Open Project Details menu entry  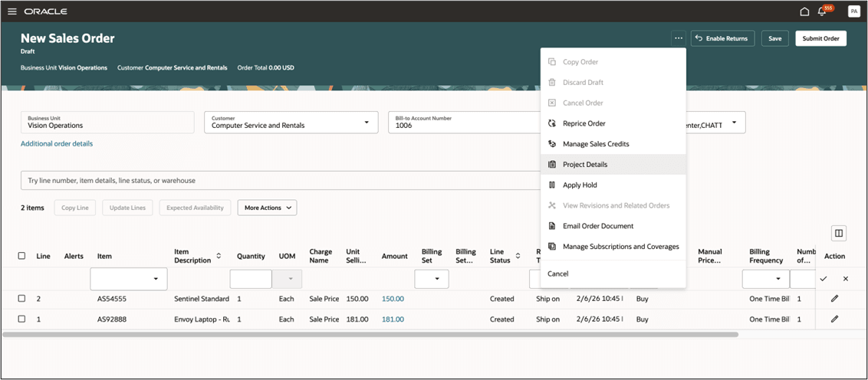point(613,164)
